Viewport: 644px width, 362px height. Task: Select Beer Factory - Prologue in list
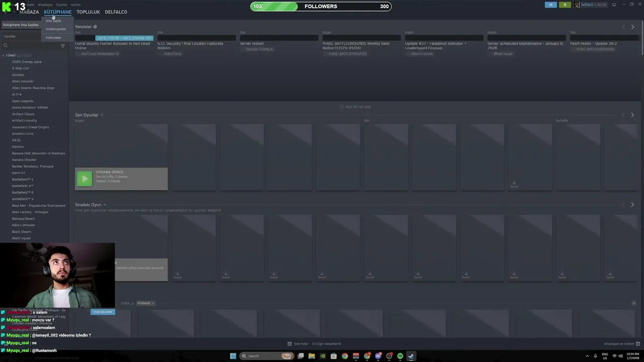(x=30, y=212)
